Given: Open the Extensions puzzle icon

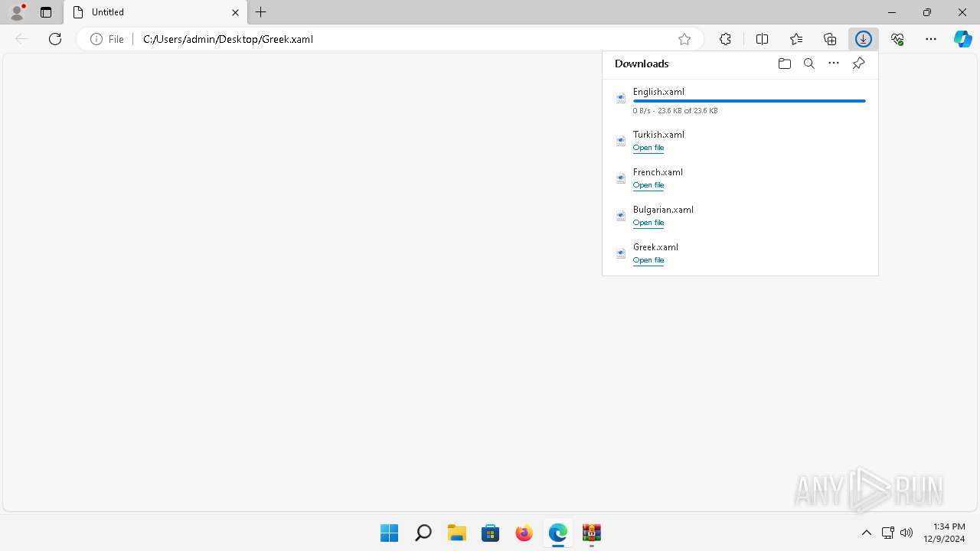Looking at the screenshot, I should (x=725, y=39).
